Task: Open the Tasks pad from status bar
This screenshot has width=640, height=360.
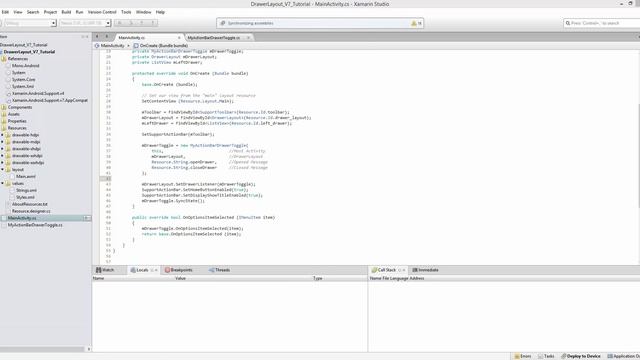Action: pos(546,356)
